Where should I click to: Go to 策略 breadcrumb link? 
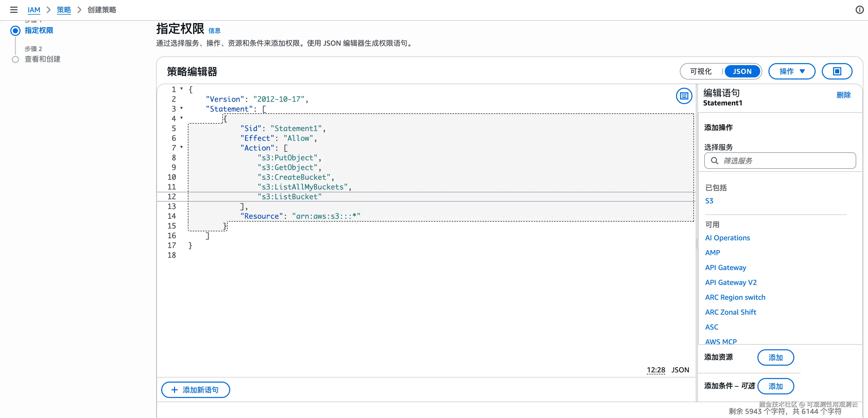64,10
